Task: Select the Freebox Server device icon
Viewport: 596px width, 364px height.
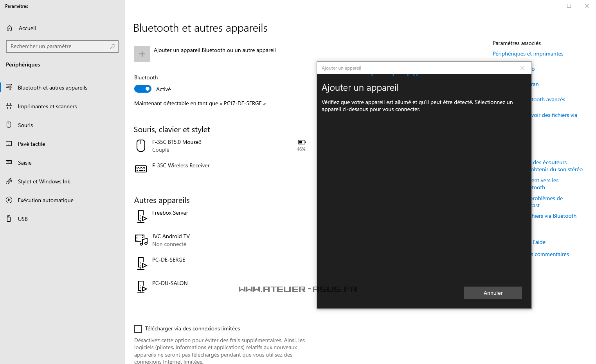Action: [x=142, y=217]
